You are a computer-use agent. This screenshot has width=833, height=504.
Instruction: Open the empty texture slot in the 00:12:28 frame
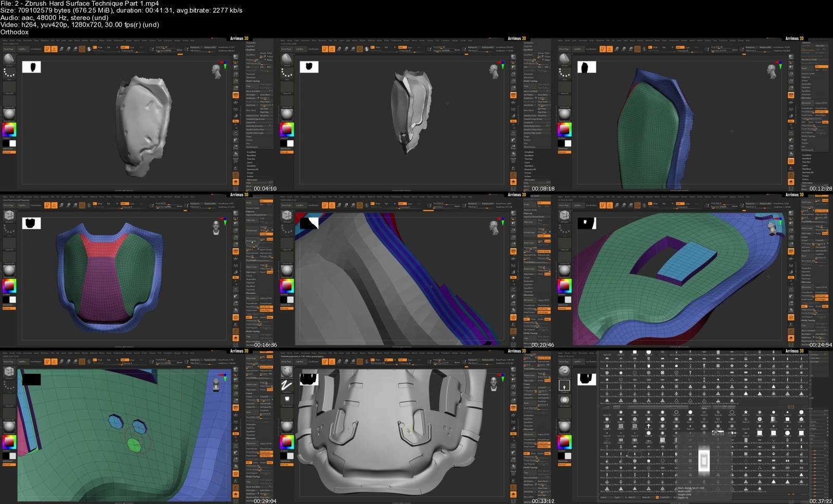(565, 102)
